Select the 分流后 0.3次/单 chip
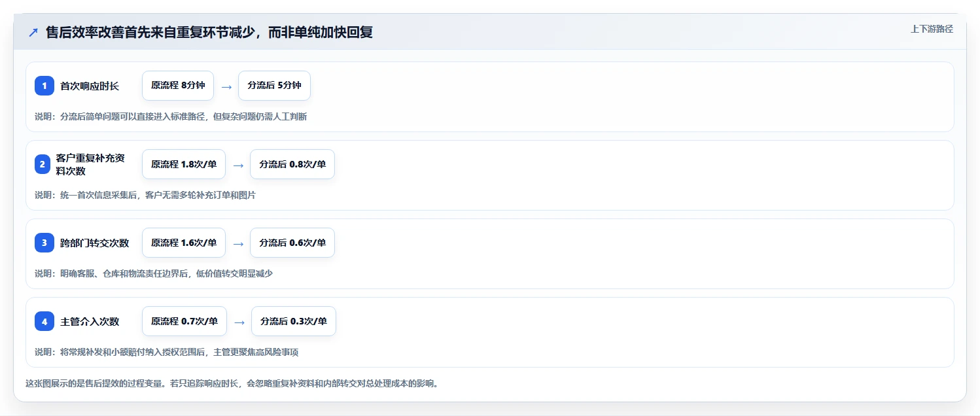This screenshot has width=980, height=416. (294, 321)
